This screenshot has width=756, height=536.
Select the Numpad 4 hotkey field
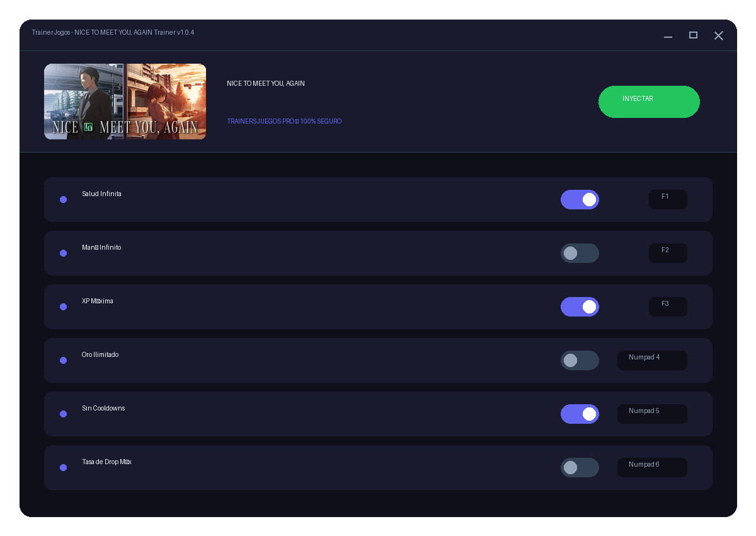[652, 360]
